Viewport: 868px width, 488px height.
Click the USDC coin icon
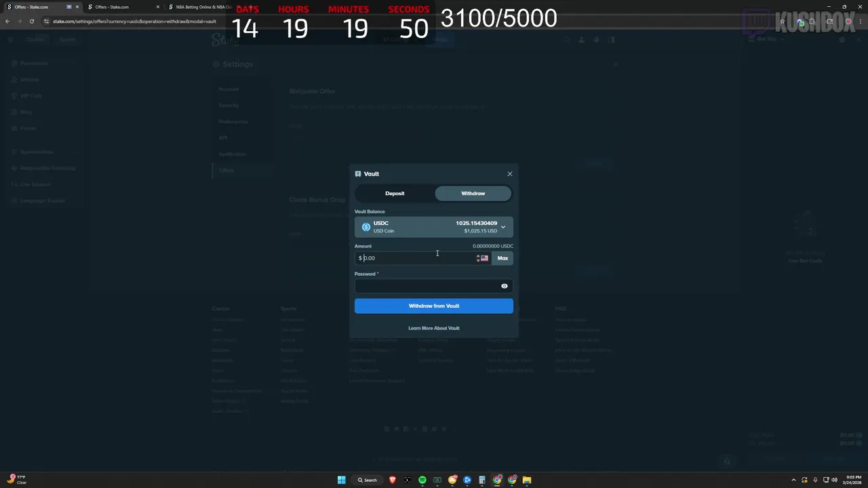(x=366, y=227)
